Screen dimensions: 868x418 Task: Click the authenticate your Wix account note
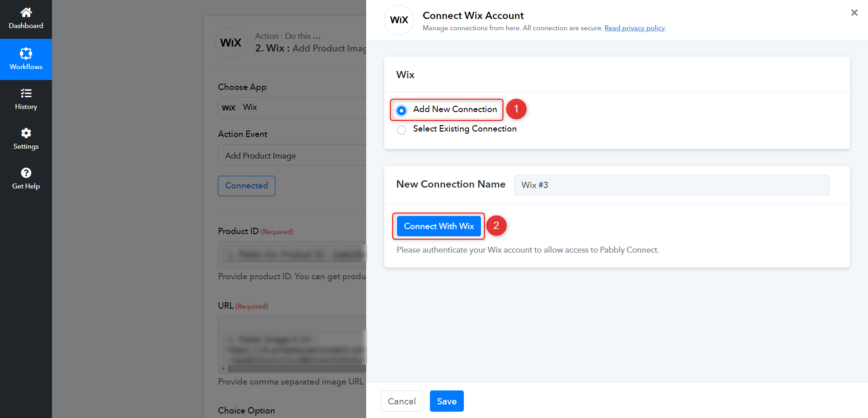pos(528,250)
